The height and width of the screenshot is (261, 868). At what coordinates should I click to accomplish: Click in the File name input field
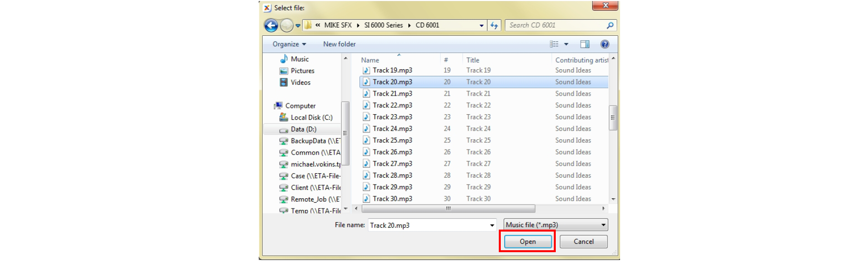[x=427, y=225]
